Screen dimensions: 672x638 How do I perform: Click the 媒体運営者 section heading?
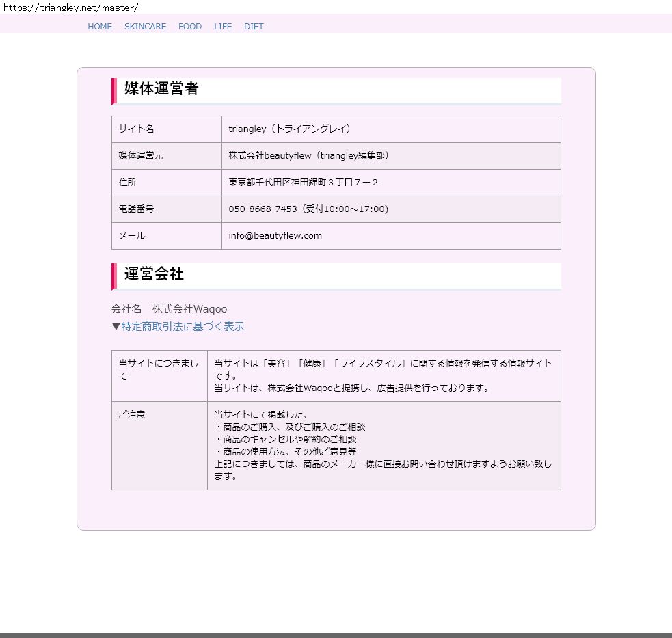pos(161,89)
